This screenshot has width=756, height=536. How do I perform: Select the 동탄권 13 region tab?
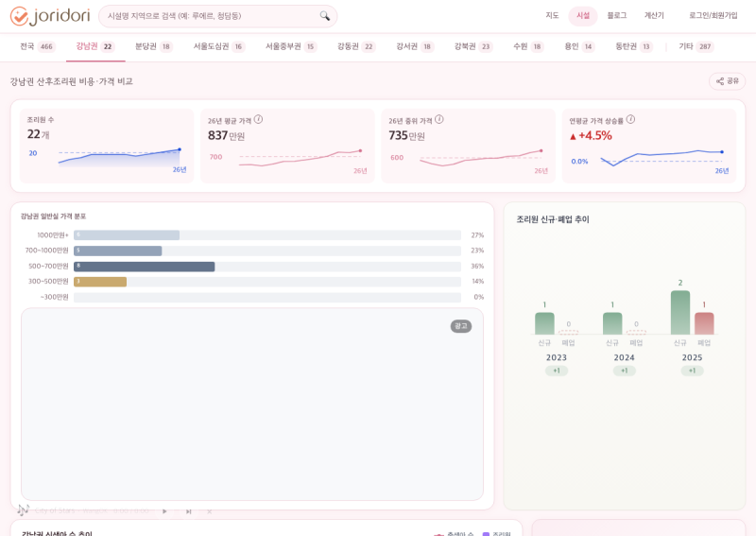coord(634,46)
